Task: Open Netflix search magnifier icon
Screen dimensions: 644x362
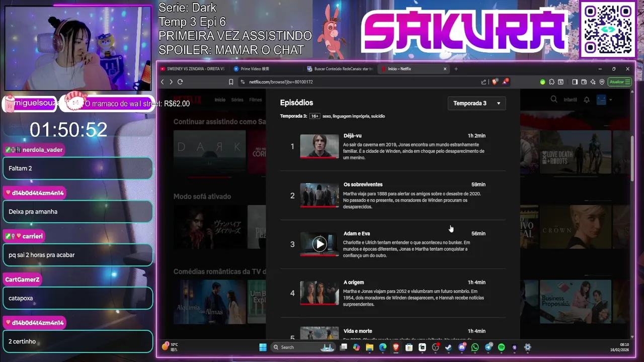Action: point(554,100)
